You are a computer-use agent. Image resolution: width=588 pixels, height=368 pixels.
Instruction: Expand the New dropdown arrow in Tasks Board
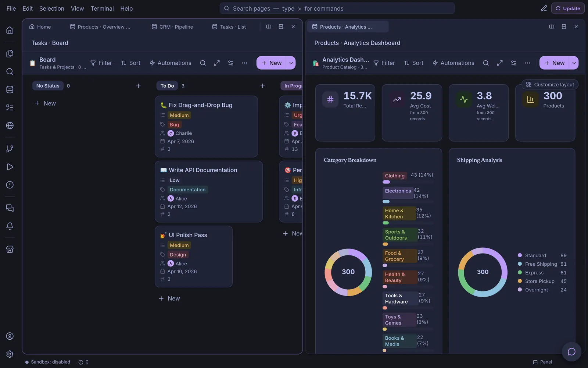[x=291, y=63]
